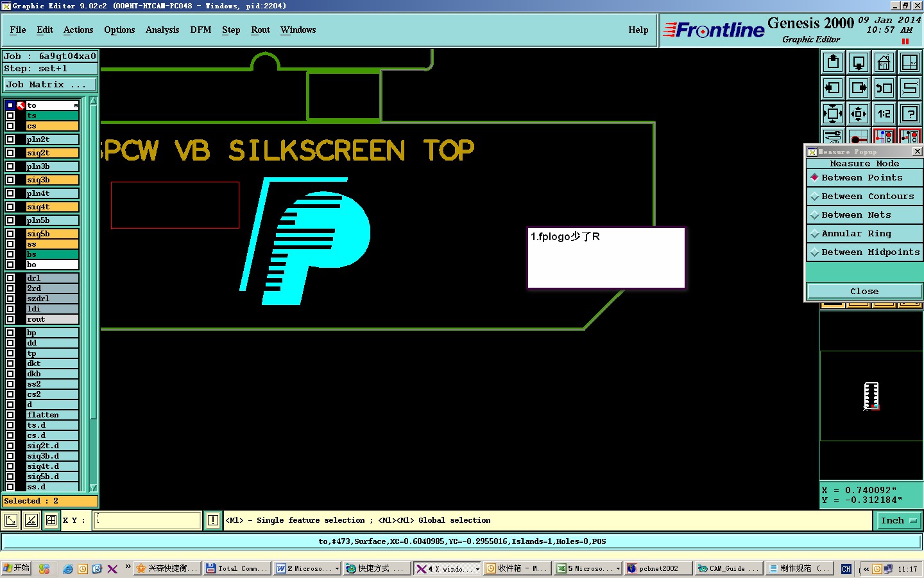Click the XY coordinate input field
Viewport: 924px width, 578px height.
(148, 520)
